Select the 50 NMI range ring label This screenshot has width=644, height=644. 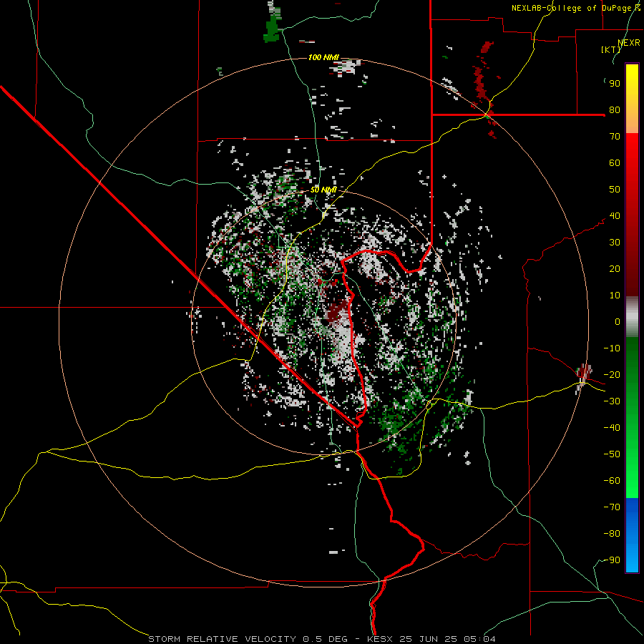(x=323, y=190)
